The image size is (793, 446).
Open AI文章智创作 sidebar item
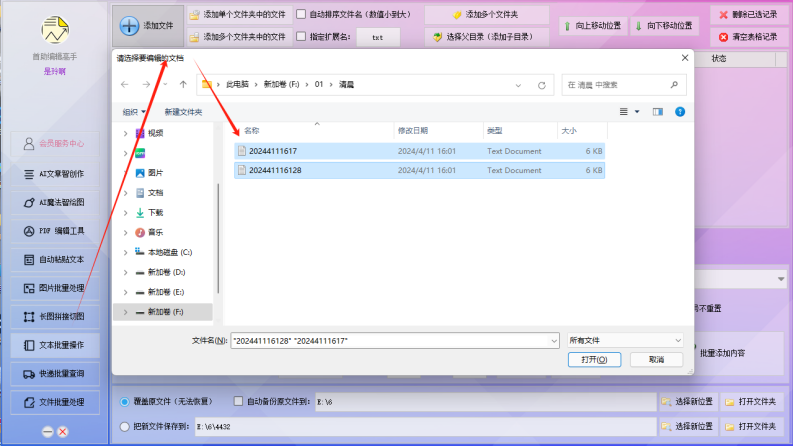coord(55,174)
